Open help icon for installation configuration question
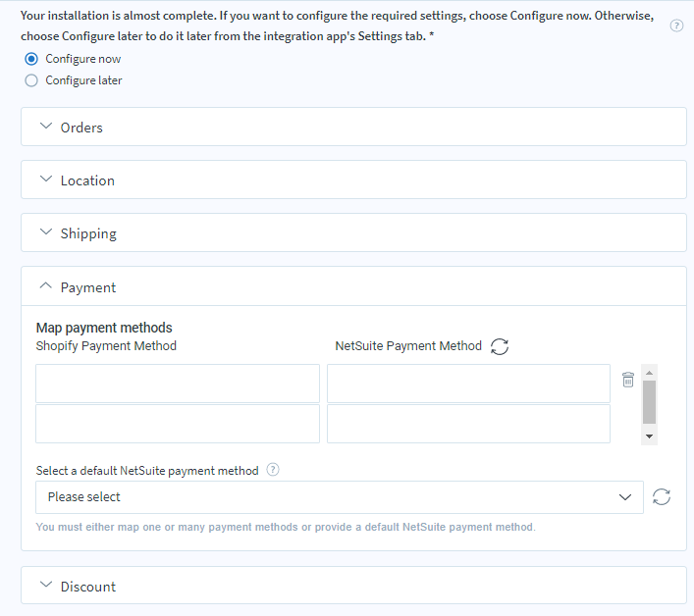Viewport: 694px width, 616px height. (676, 26)
